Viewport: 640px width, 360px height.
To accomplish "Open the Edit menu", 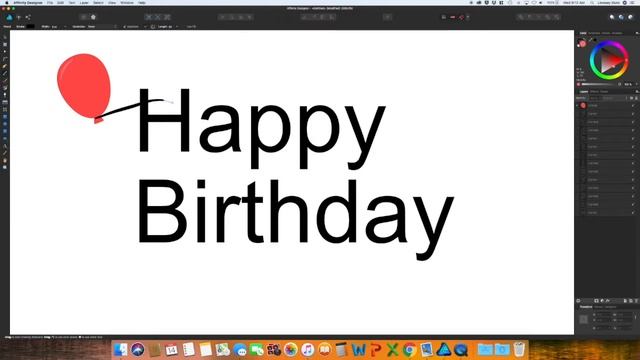I will 60,2.
